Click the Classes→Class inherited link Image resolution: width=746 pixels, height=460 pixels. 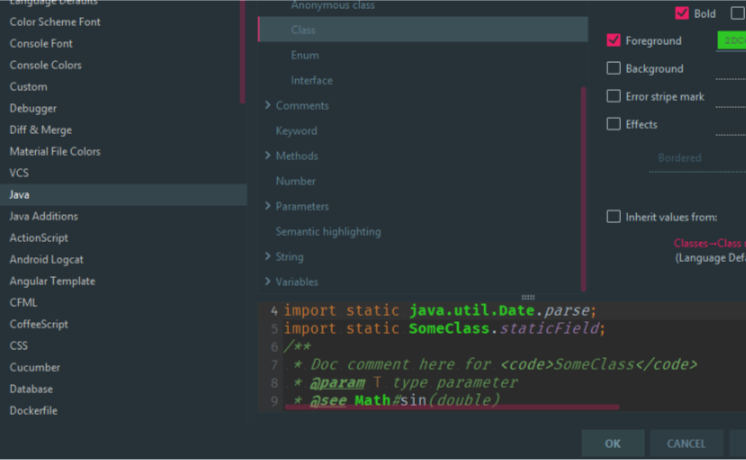tap(709, 243)
